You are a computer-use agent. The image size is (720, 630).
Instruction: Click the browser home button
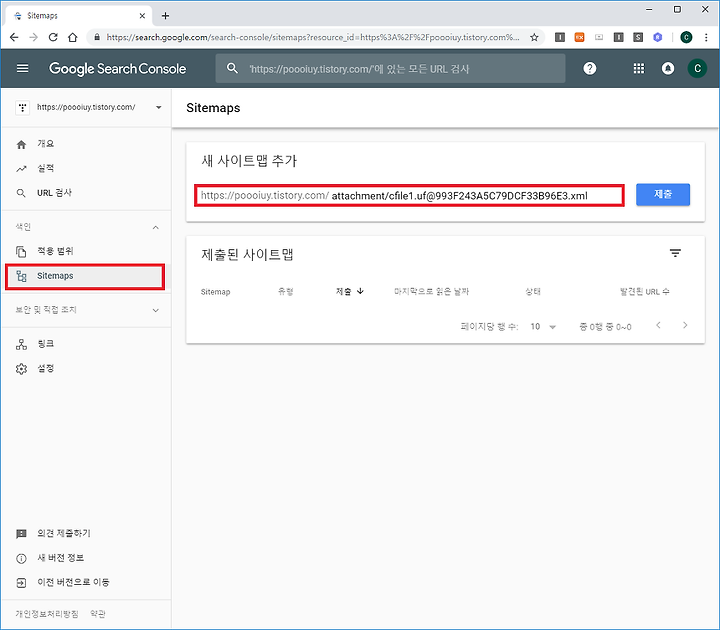coord(73,37)
